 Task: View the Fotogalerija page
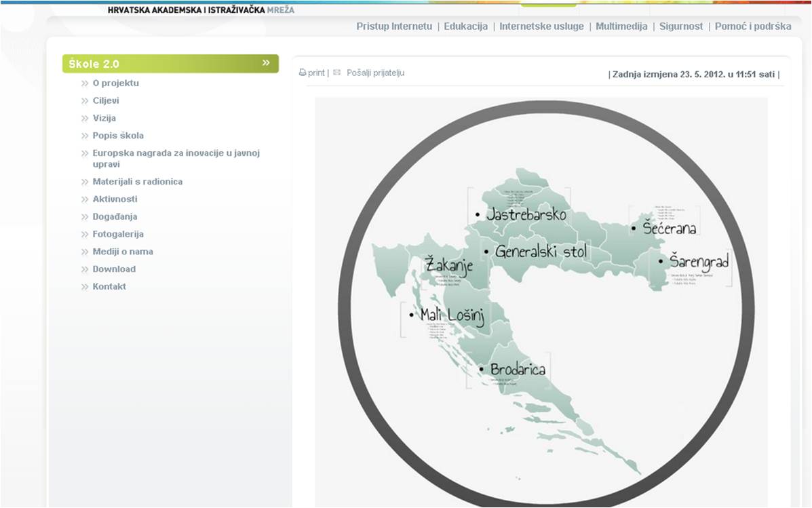[x=118, y=235]
